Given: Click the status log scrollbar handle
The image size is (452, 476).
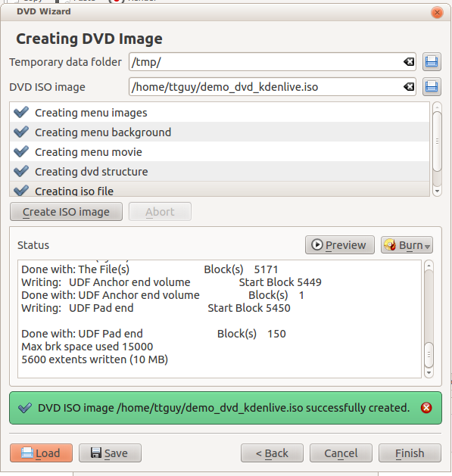Looking at the screenshot, I should pyautogui.click(x=429, y=355).
